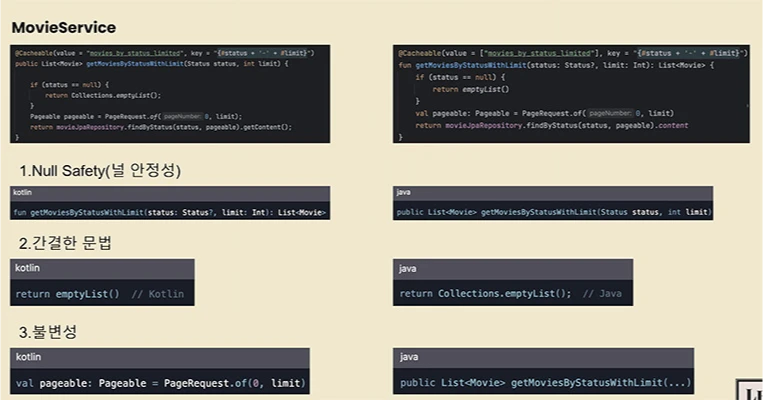Click the java label in the 불변성 section
The height and width of the screenshot is (400, 763).
(x=408, y=357)
